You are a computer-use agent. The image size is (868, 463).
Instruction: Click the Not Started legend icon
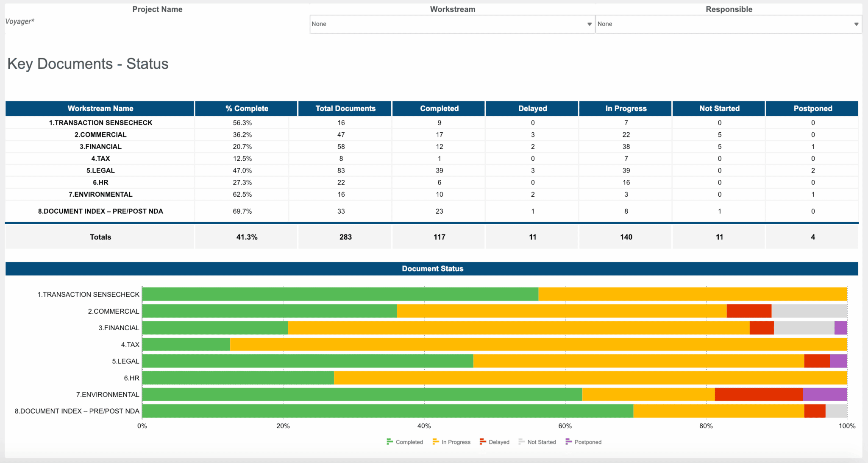point(522,442)
